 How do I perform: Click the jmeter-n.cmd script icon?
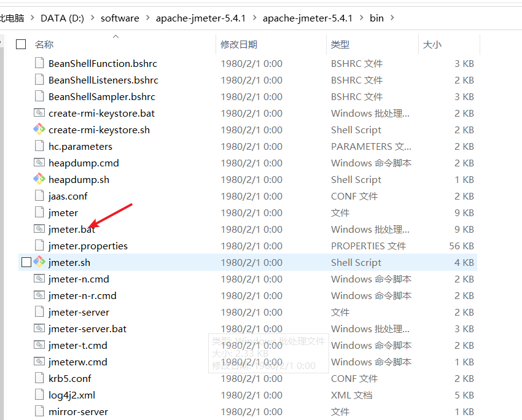click(39, 278)
